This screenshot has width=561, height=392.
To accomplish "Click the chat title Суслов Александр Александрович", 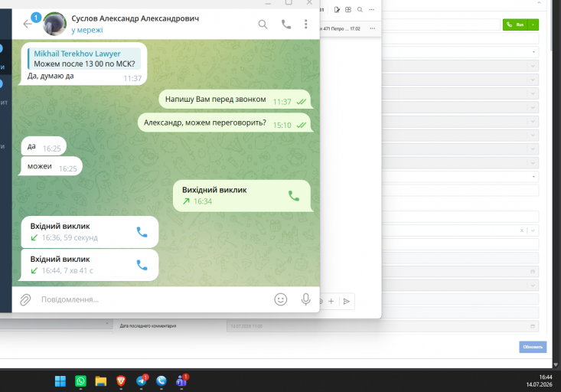I will pos(135,18).
